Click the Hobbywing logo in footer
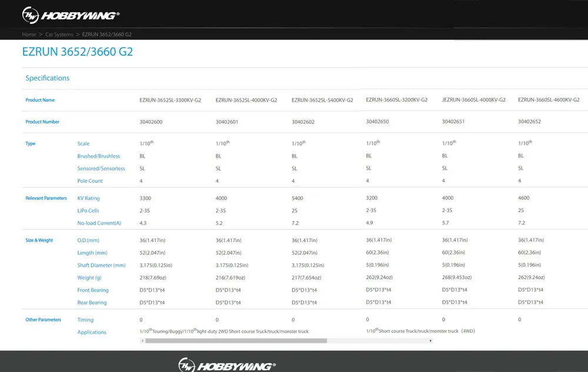Viewport: 588px width, 372px height. click(227, 365)
